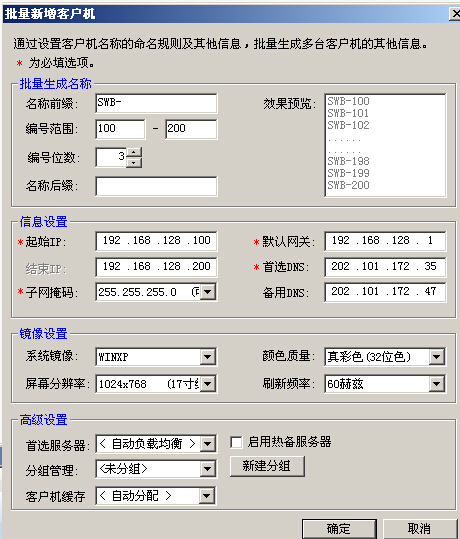460x539 pixels.
Task: Click the 名称后缀 empty input field
Action: tap(156, 186)
